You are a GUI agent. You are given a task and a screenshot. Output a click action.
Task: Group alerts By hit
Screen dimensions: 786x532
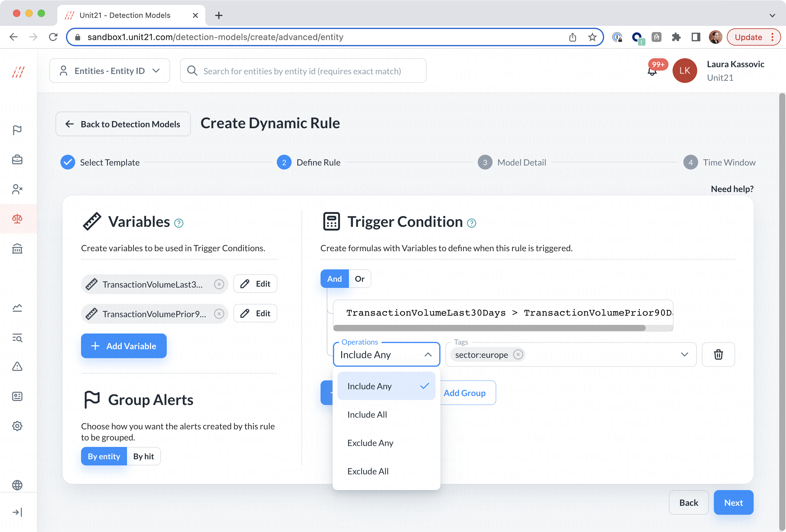point(143,456)
